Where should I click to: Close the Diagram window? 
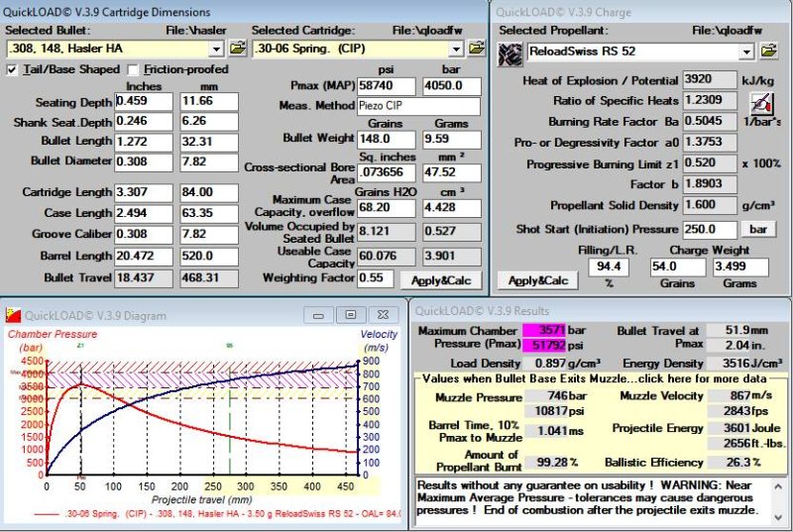(383, 315)
